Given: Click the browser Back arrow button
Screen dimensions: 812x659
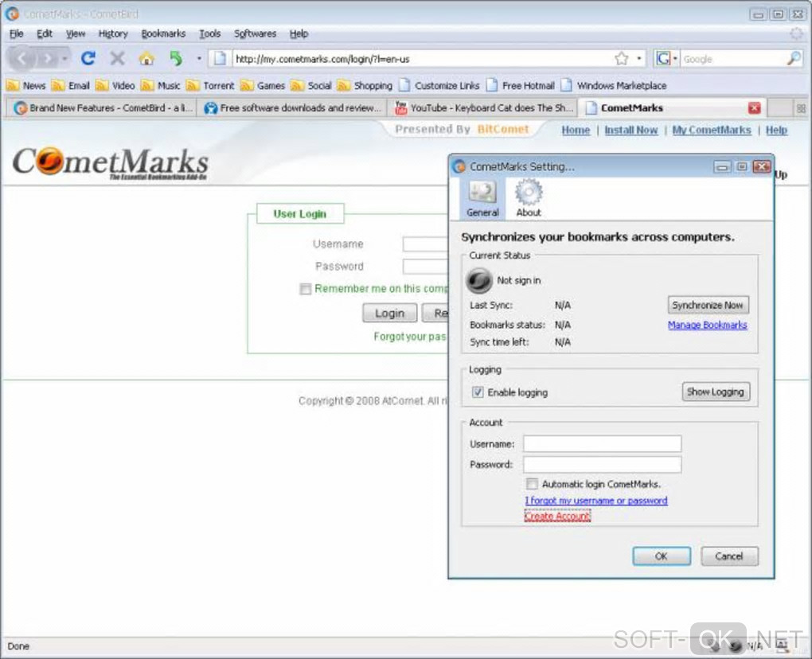Looking at the screenshot, I should (21, 58).
